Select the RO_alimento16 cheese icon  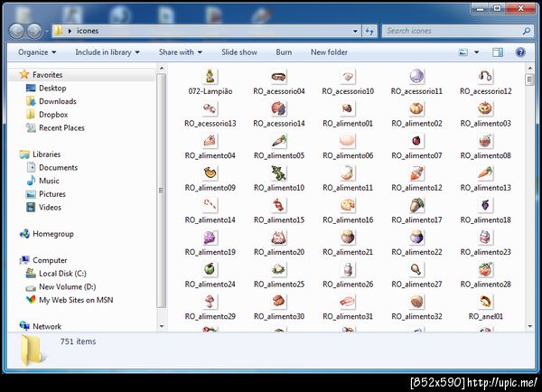pyautogui.click(x=348, y=205)
